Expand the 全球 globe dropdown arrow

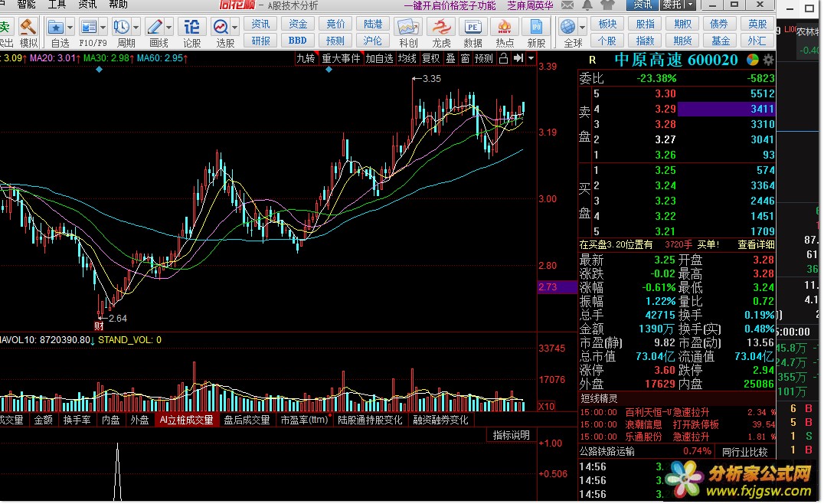coord(582,27)
